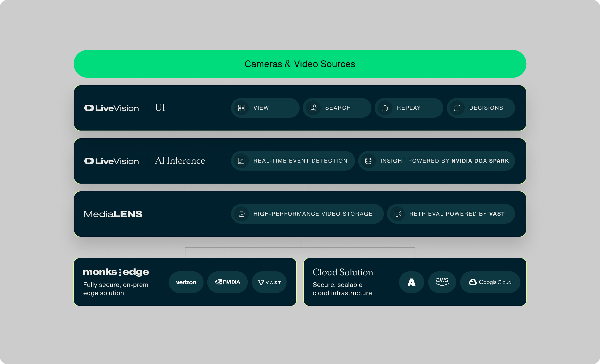Click the document icon for Real-Time Event Detection

tap(241, 161)
